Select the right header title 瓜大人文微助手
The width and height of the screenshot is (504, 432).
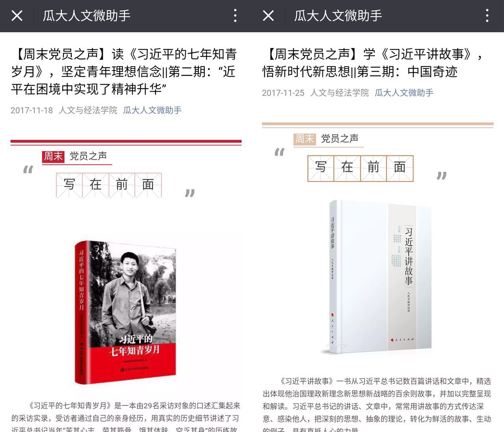click(338, 16)
